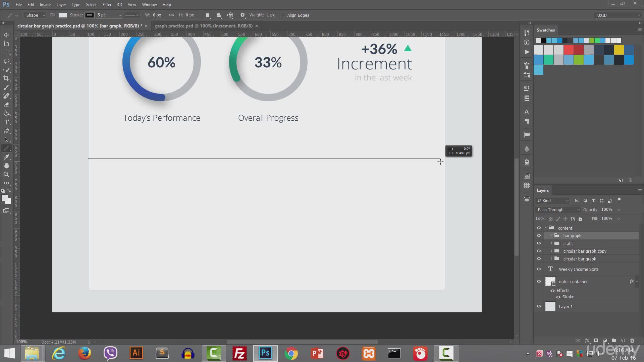The image size is (644, 362).
Task: Select the Pen tool
Action: (x=6, y=131)
